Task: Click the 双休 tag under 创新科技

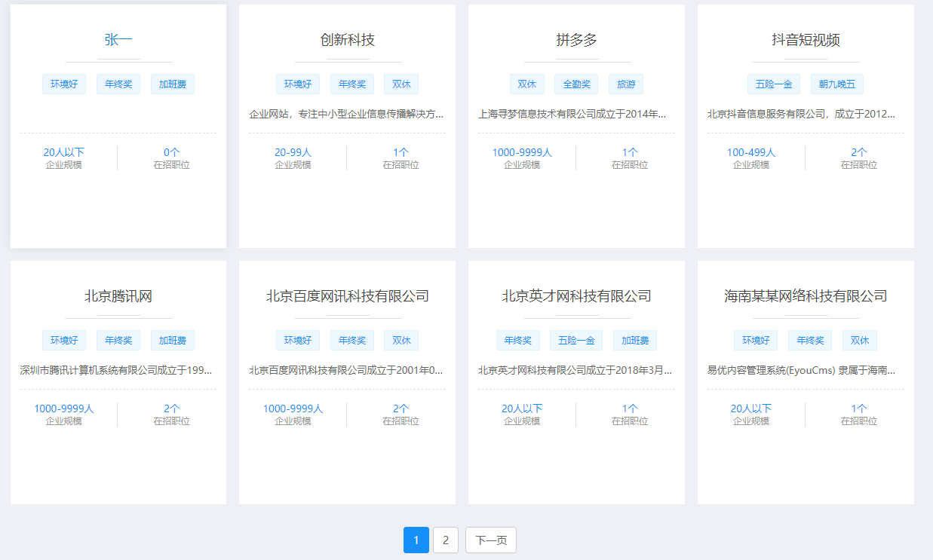Action: click(401, 84)
